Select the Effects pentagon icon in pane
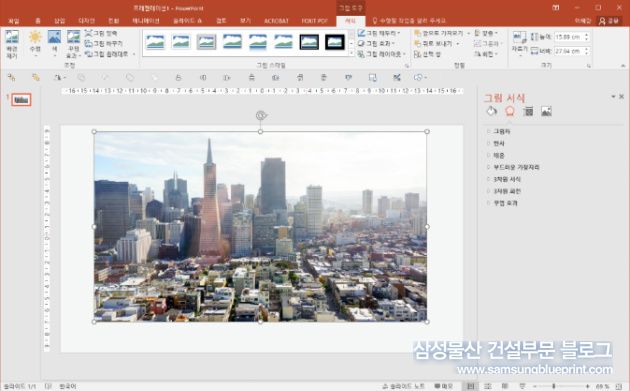 [x=510, y=111]
